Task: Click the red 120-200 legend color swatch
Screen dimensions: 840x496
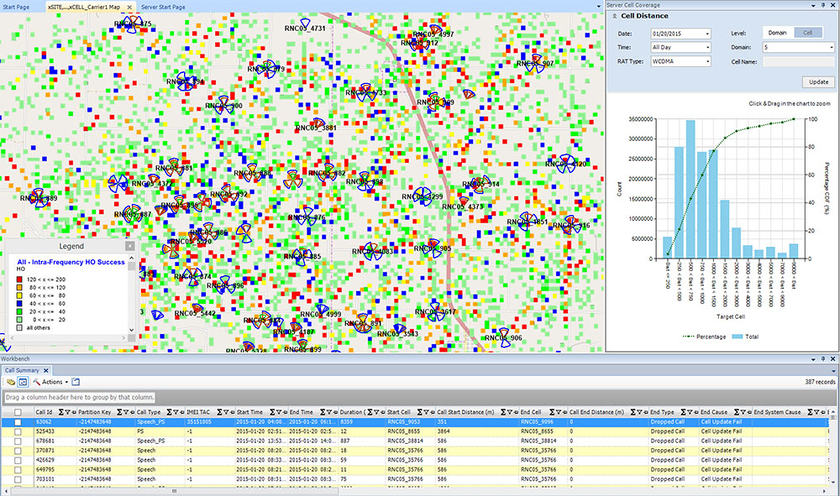Action: (20, 277)
